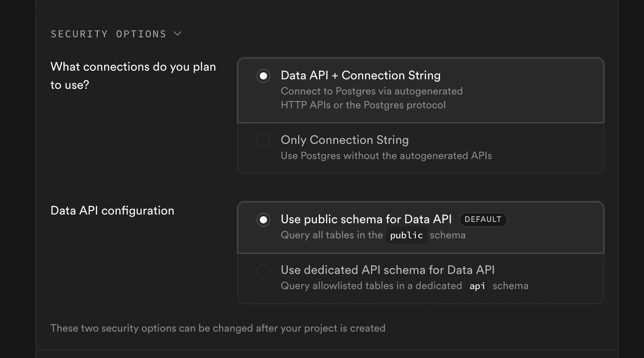Click the dedicated API schema card
This screenshot has height=358, width=644.
(420, 278)
